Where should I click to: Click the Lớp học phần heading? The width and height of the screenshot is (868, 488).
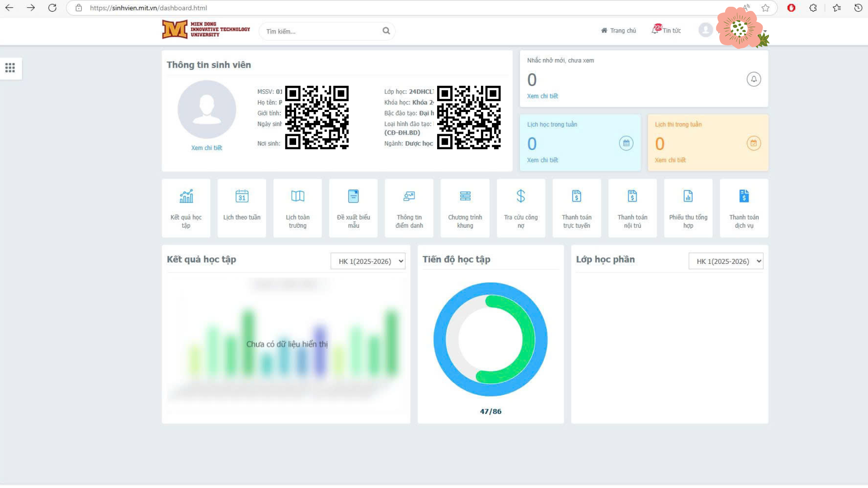[x=605, y=259]
